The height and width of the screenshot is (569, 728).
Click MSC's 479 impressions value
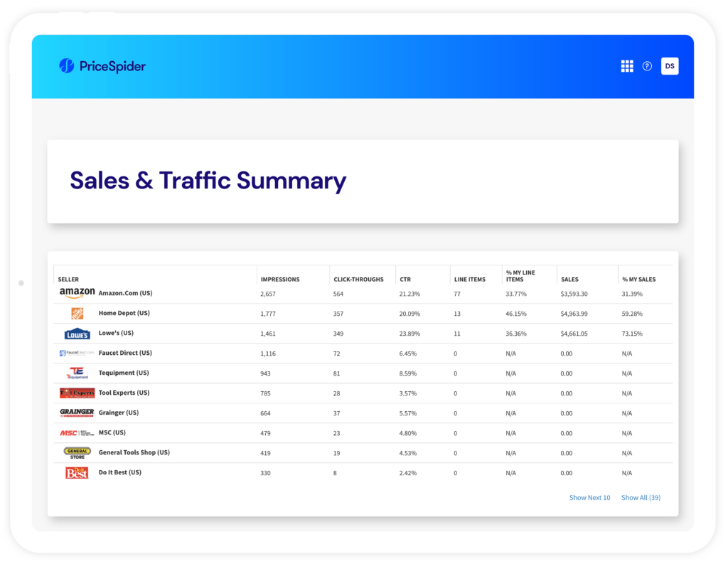[x=265, y=433]
